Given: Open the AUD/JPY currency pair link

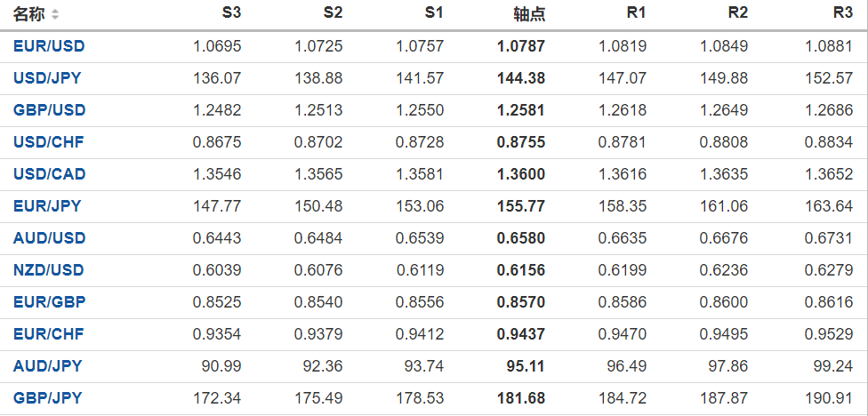Looking at the screenshot, I should point(47,366).
